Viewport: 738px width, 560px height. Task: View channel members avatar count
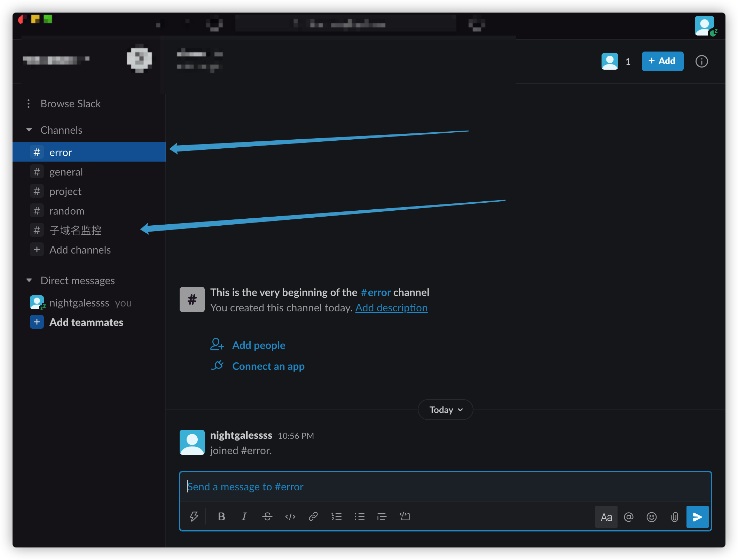(x=616, y=61)
